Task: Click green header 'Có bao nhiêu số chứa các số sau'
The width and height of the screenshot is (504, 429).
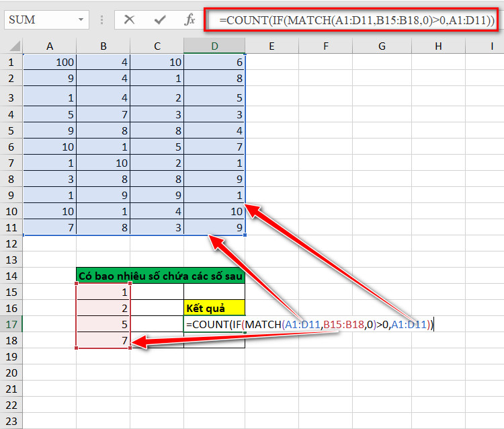Action: [161, 276]
